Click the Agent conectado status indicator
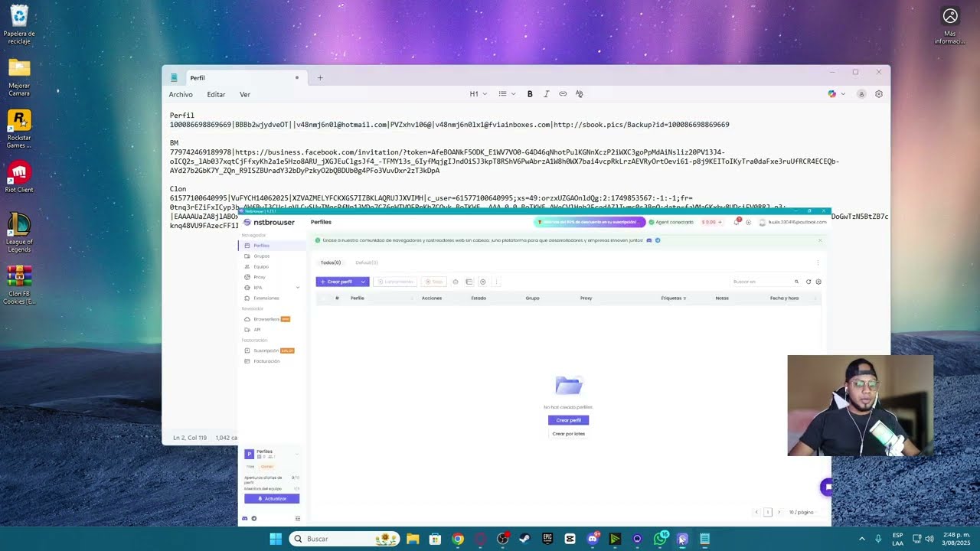980x551 pixels. (671, 222)
